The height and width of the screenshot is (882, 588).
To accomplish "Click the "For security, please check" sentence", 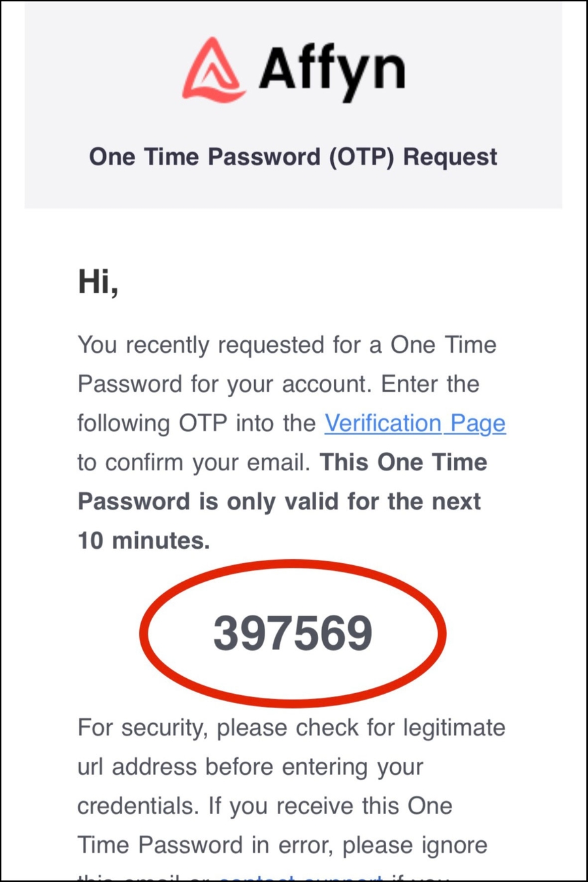I will pyautogui.click(x=291, y=727).
